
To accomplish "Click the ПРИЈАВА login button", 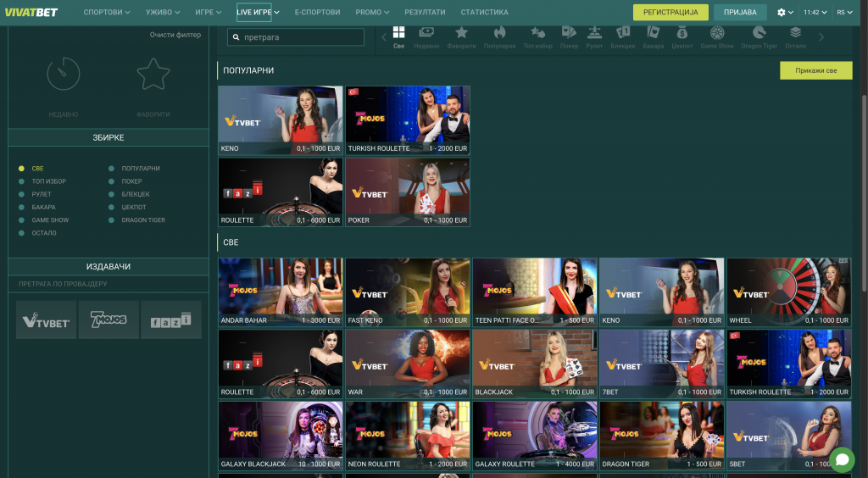I will (740, 12).
